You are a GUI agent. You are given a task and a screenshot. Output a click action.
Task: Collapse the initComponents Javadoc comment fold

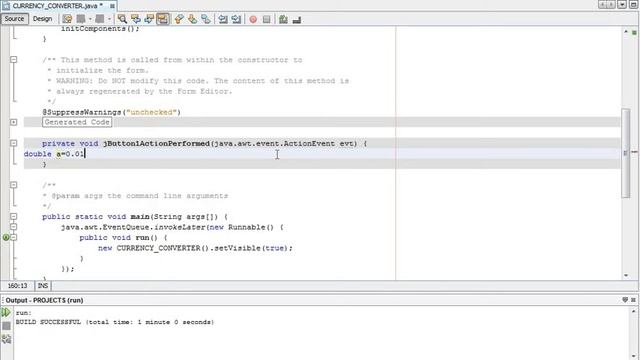[x=13, y=60]
